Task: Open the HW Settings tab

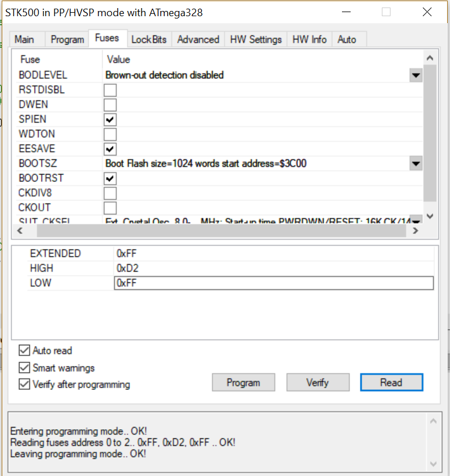Action: click(x=256, y=39)
